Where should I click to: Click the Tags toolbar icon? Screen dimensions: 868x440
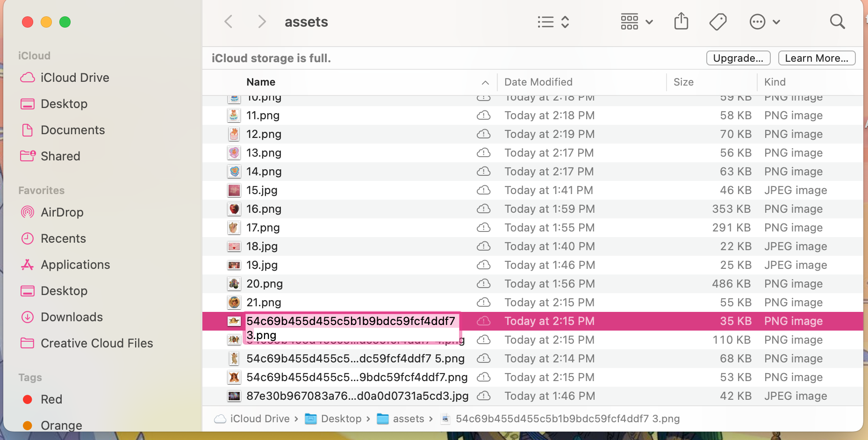(717, 22)
